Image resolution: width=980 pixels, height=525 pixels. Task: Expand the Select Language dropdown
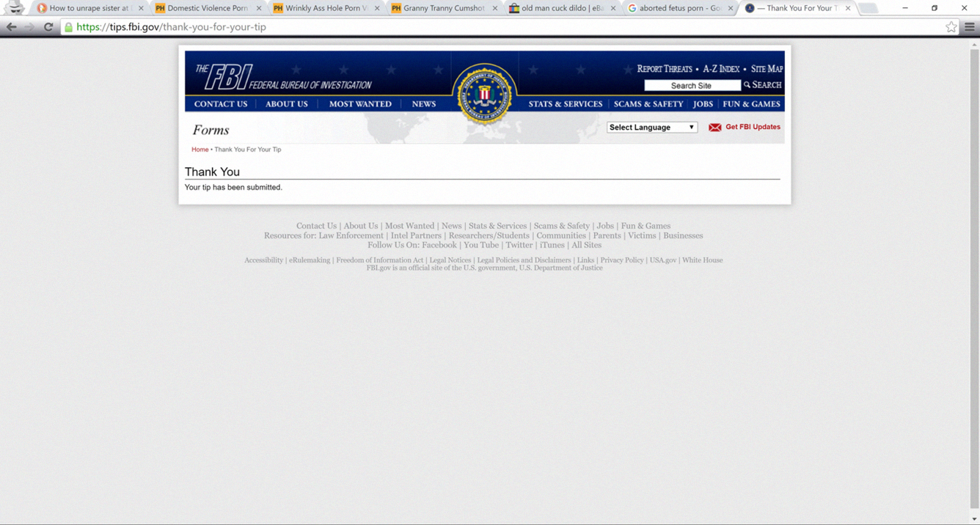pyautogui.click(x=652, y=128)
